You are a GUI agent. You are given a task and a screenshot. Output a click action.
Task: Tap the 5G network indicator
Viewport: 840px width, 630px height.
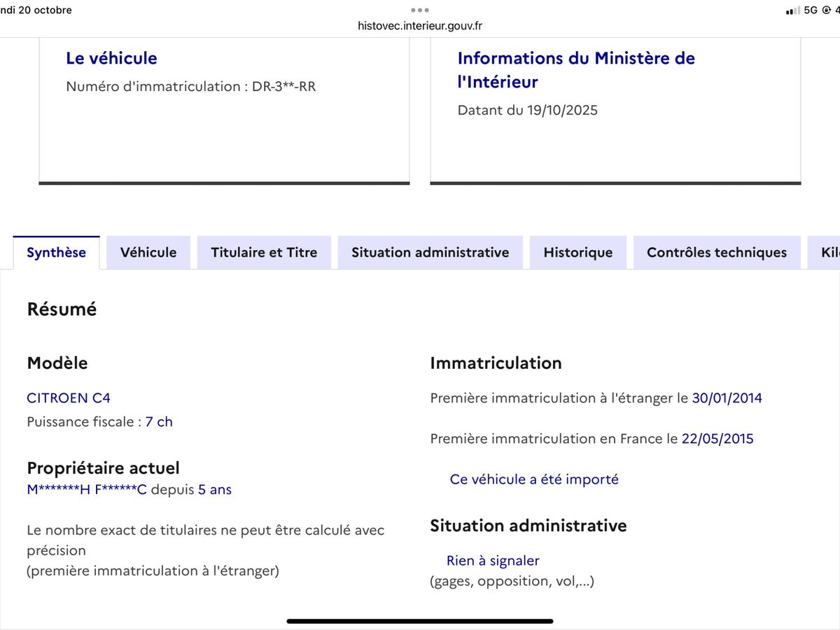[809, 10]
